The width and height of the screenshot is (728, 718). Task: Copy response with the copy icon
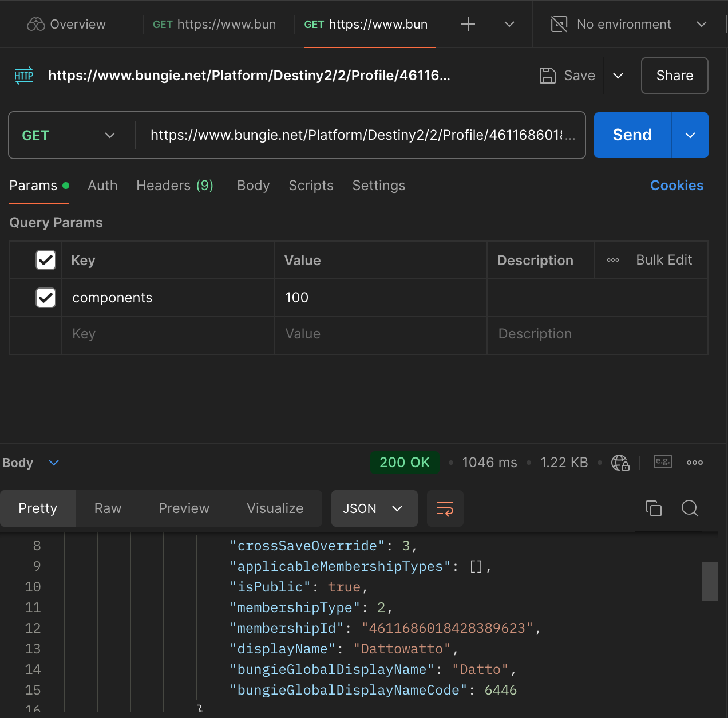(x=654, y=508)
